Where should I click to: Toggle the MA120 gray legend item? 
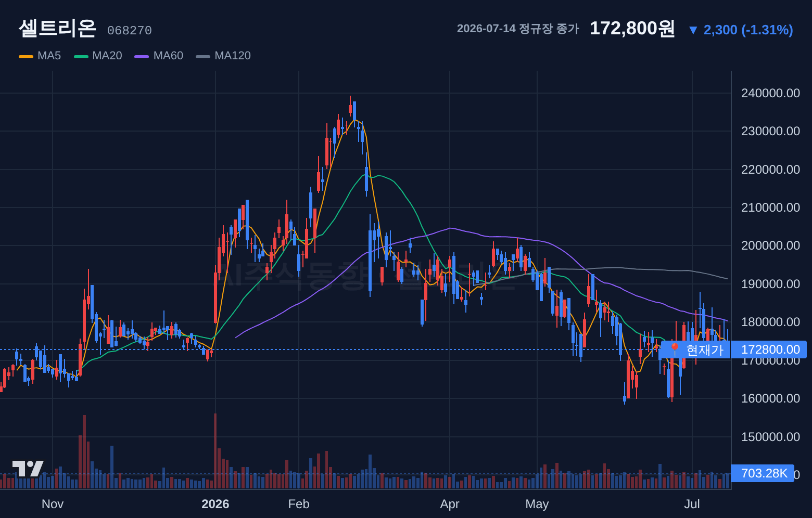[223, 56]
